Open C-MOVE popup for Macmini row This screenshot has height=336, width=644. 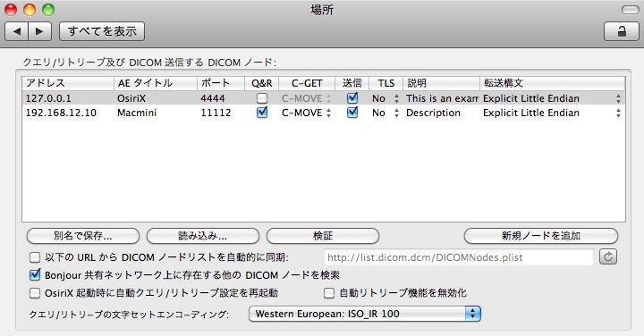click(307, 113)
